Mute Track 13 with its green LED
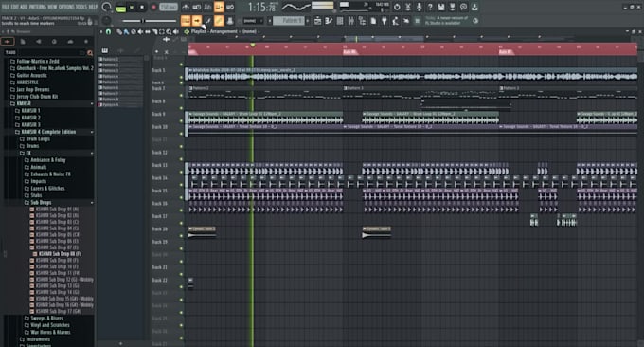Screen dimensions: 644x347 tap(181, 172)
